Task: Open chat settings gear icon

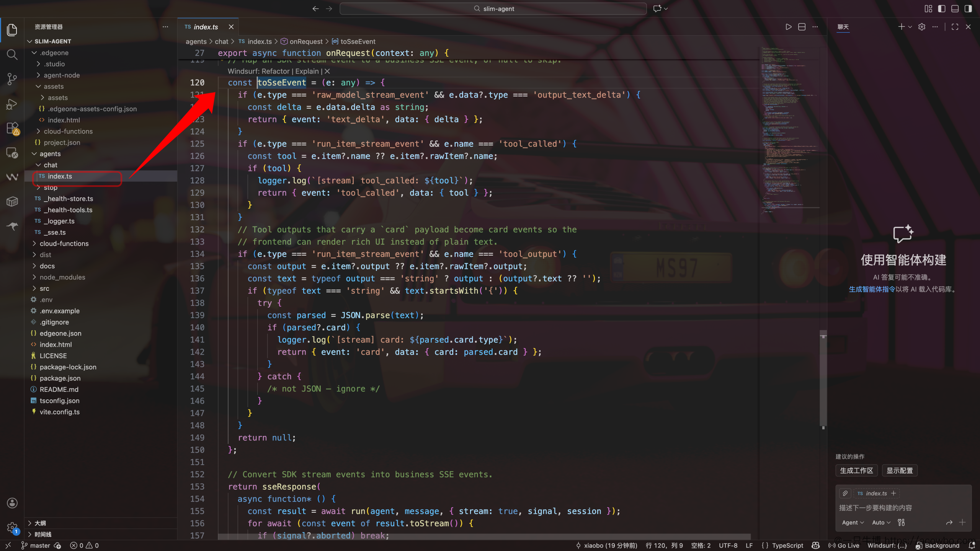Action: pos(922,27)
